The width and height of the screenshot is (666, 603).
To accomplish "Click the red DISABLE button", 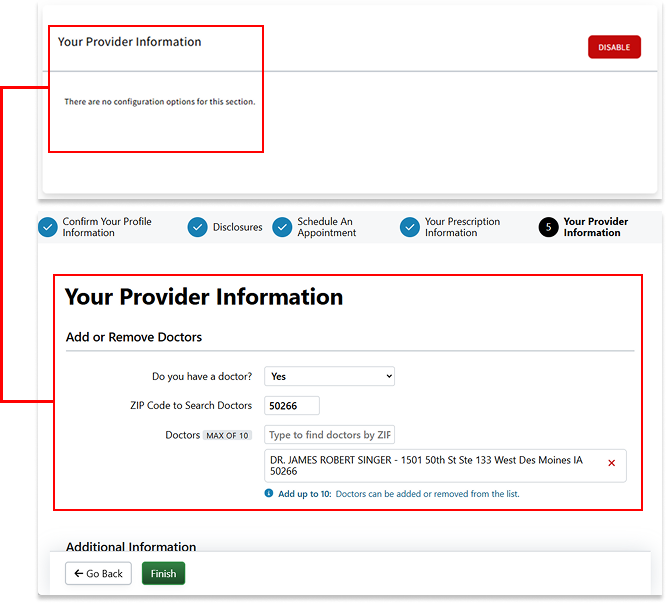I will point(614,47).
